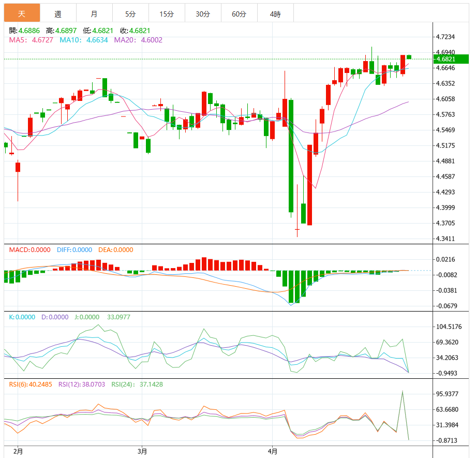Click the green 4.6821 current price label
Image resolution: width=476 pixels, height=458 pixels.
click(451, 59)
